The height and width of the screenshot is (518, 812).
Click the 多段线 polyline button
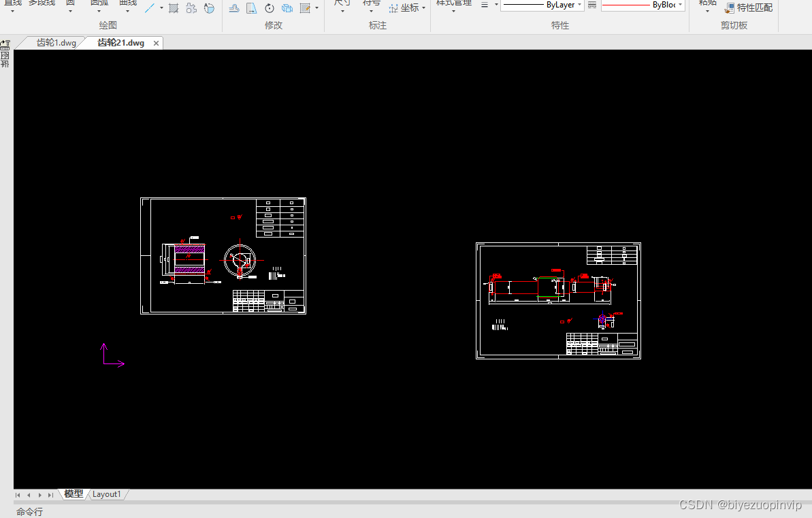(42, 3)
